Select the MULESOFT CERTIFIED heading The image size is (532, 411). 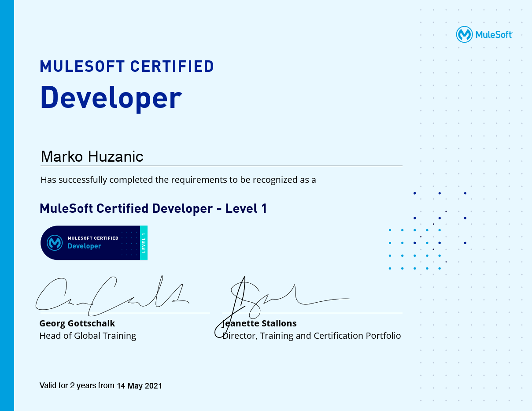pos(126,66)
